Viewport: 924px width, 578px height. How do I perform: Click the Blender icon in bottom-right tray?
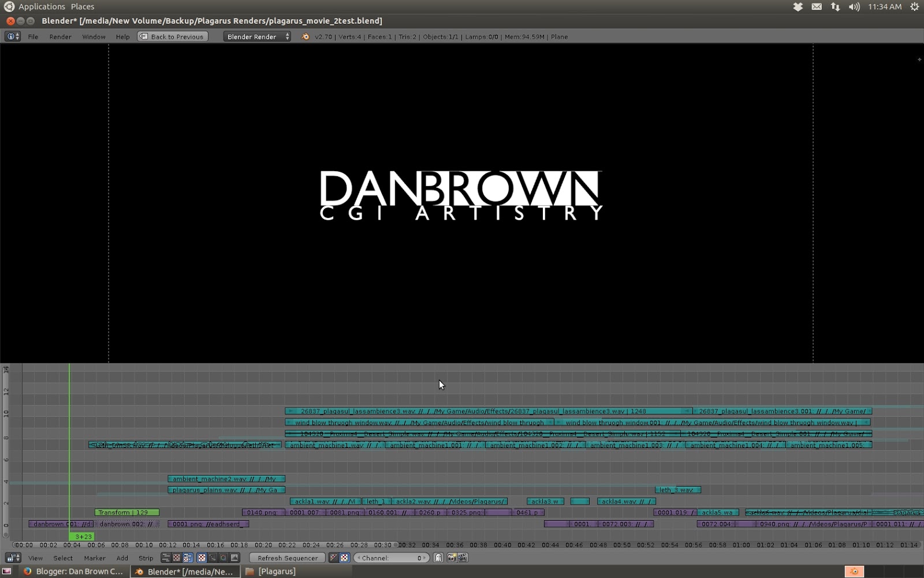pos(854,572)
